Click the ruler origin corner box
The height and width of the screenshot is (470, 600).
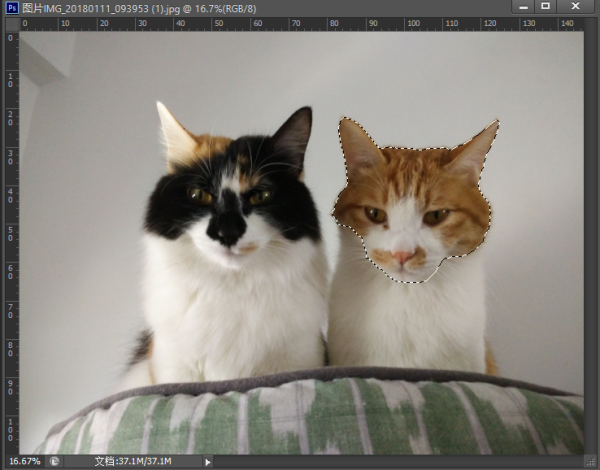tap(11, 24)
